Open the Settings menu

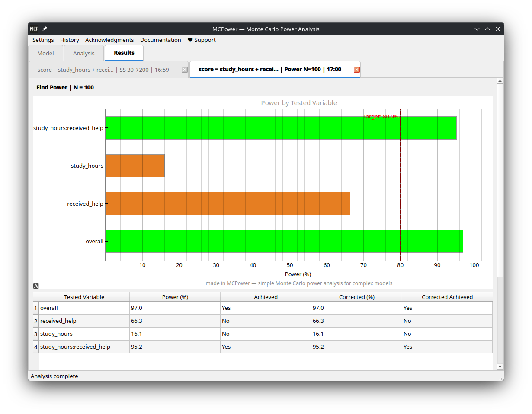[43, 40]
